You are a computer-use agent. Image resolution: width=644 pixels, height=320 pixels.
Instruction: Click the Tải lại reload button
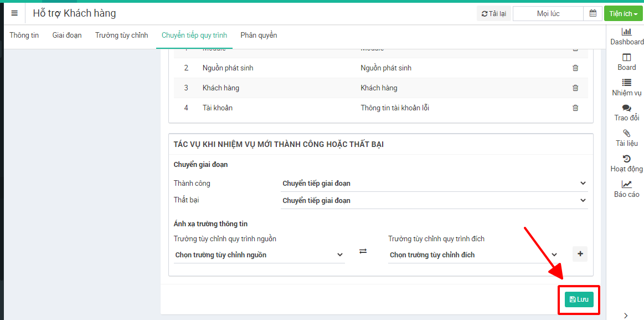pos(494,14)
